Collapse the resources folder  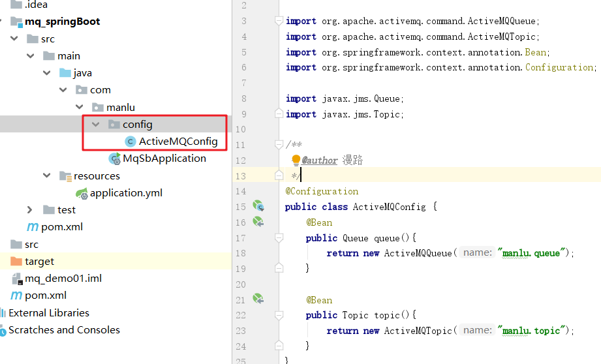point(47,175)
